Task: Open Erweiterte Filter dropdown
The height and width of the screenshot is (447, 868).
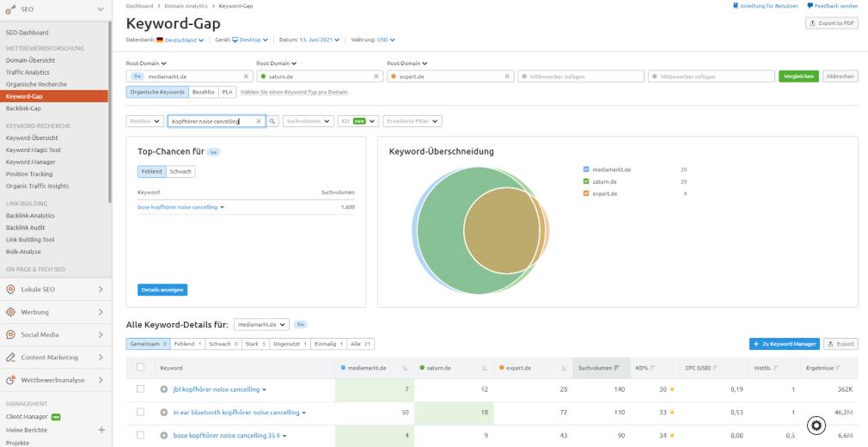Action: pyautogui.click(x=413, y=120)
